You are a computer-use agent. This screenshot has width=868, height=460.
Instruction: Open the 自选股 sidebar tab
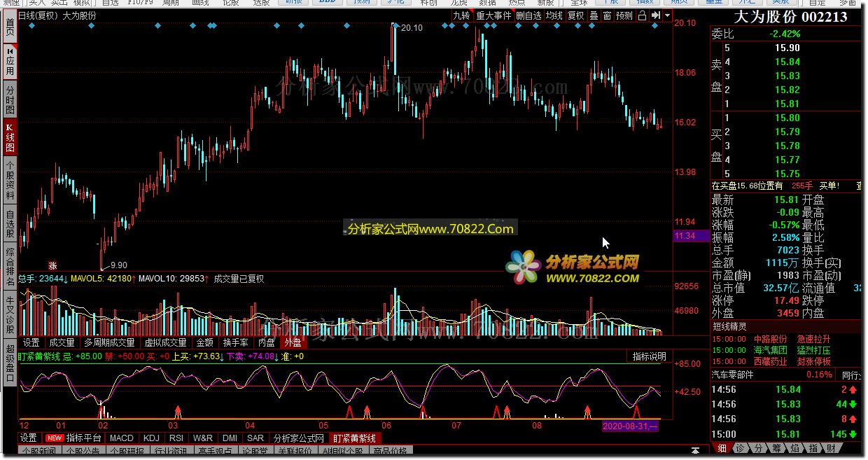click(x=10, y=224)
